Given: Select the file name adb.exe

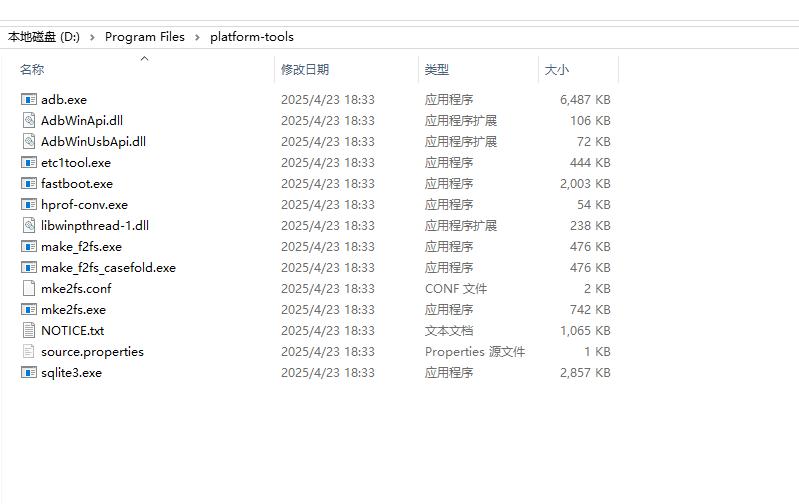Looking at the screenshot, I should [64, 99].
